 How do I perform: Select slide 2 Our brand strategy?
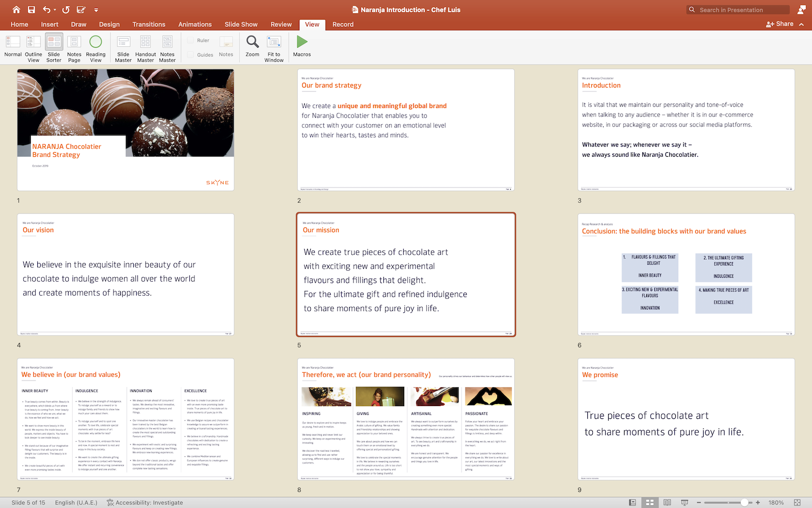tap(406, 130)
